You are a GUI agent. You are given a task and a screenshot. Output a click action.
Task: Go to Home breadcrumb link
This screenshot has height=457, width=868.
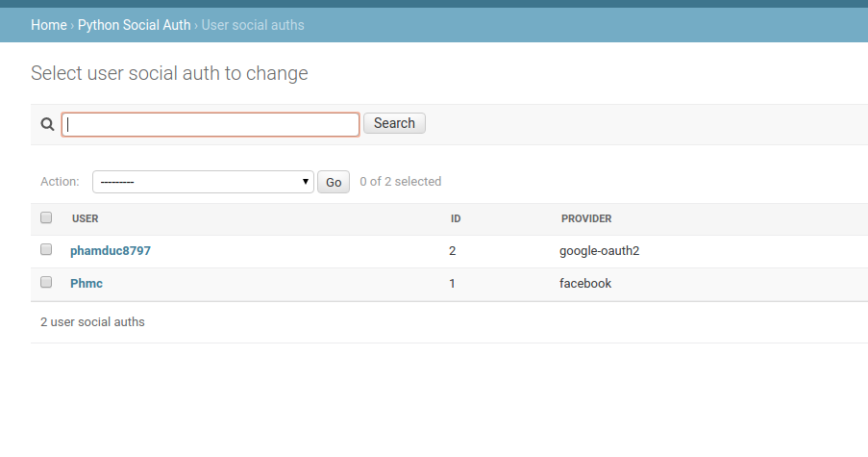(49, 25)
